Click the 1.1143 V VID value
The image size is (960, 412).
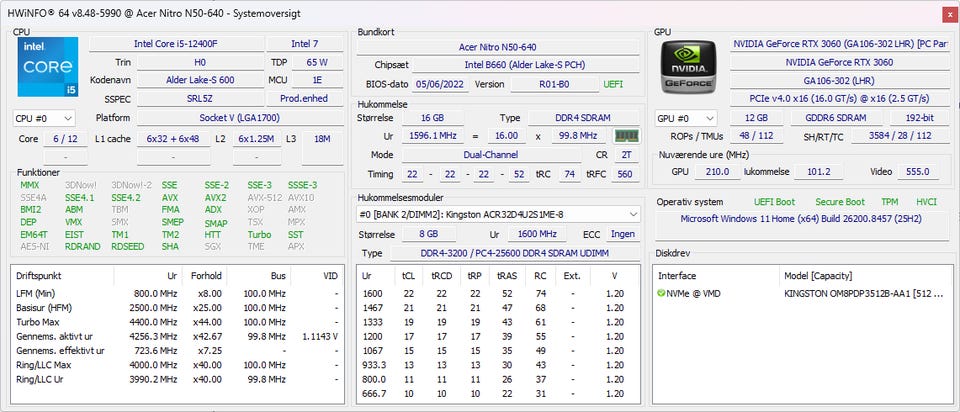pyautogui.click(x=320, y=336)
